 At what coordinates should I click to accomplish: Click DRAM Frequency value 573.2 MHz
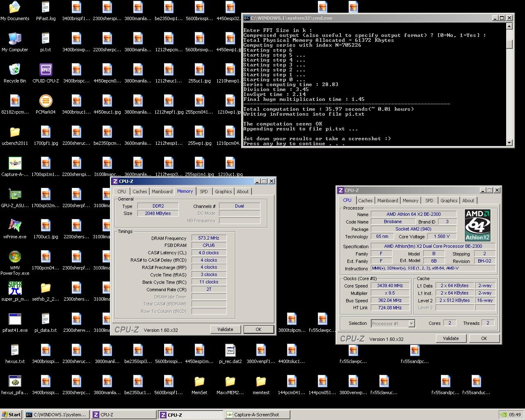coord(209,238)
